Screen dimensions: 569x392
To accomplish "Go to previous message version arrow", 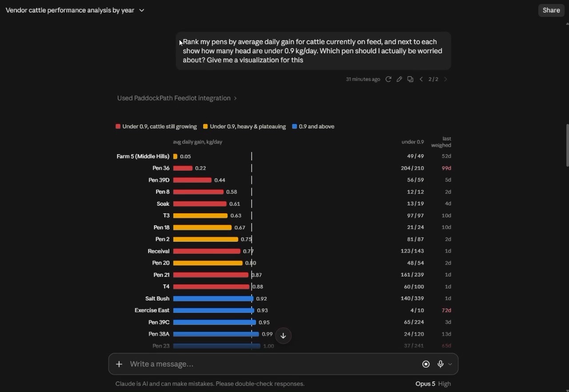I will click(x=421, y=79).
